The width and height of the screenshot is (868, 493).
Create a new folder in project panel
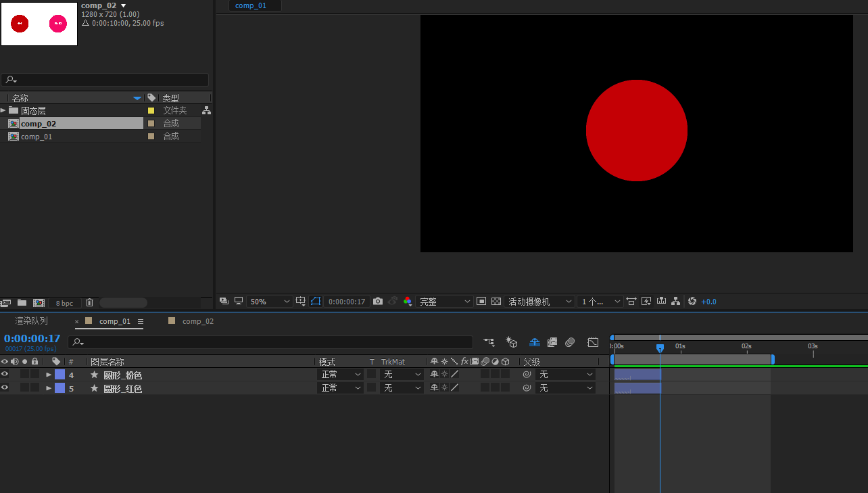coord(22,302)
